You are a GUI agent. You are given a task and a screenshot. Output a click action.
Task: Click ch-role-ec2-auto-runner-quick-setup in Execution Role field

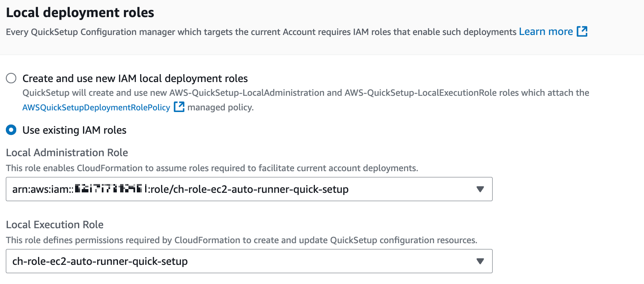[100, 261]
